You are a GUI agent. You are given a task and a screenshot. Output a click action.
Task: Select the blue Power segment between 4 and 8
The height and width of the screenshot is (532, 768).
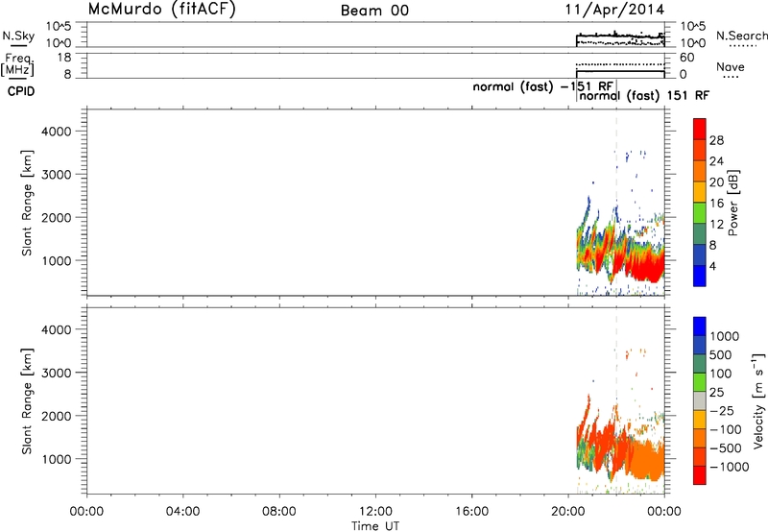(x=700, y=255)
